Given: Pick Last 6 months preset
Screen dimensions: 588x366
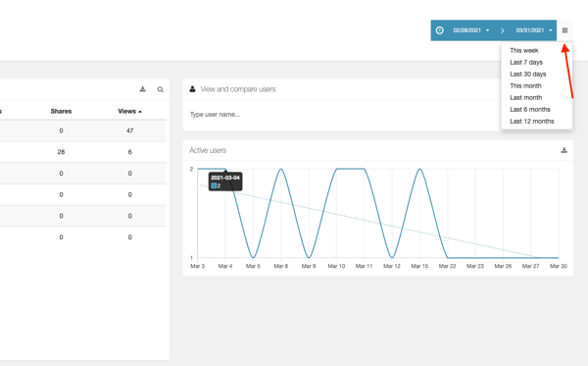Looking at the screenshot, I should [530, 110].
